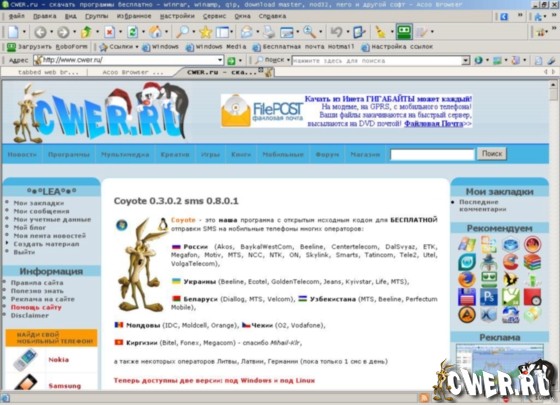The height and width of the screenshot is (405, 560).
Task: Open the Поиск search engine dropdown
Action: (x=273, y=60)
